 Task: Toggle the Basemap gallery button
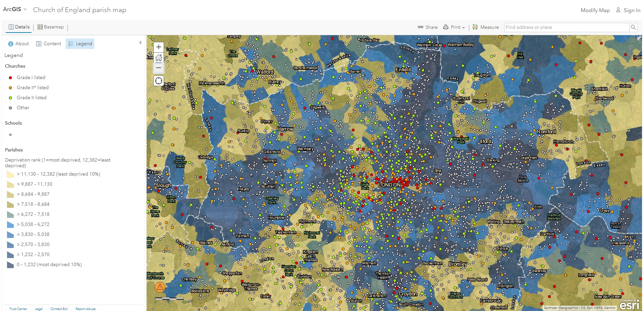(51, 27)
